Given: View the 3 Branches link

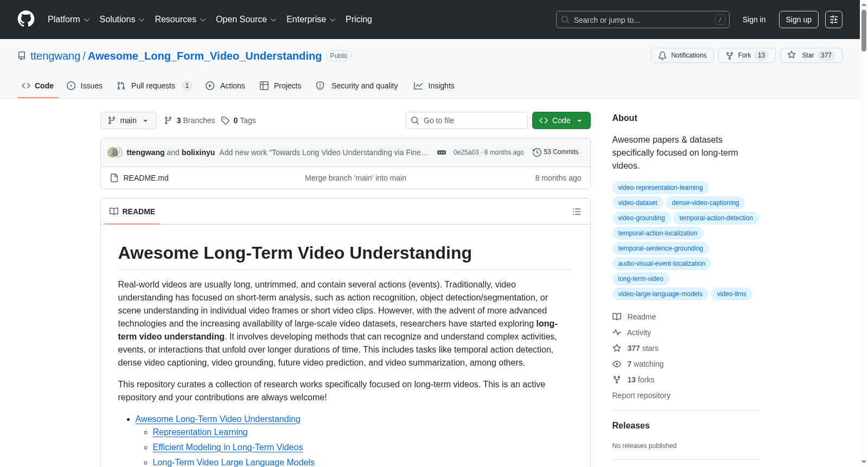Looking at the screenshot, I should click(190, 120).
